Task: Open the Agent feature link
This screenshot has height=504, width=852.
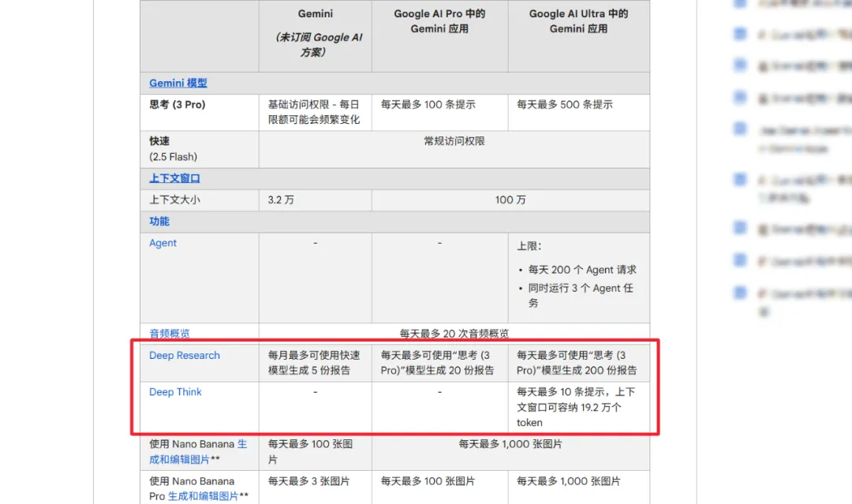Action: tap(163, 243)
